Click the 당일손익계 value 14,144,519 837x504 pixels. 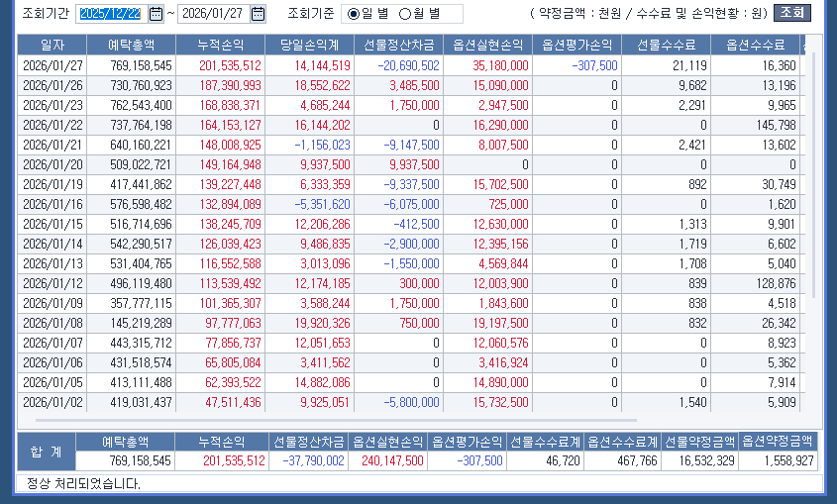[322, 65]
